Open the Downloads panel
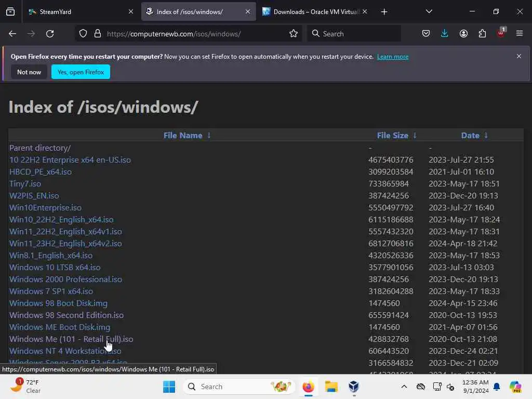Viewport: 532px width, 399px height. [x=445, y=34]
